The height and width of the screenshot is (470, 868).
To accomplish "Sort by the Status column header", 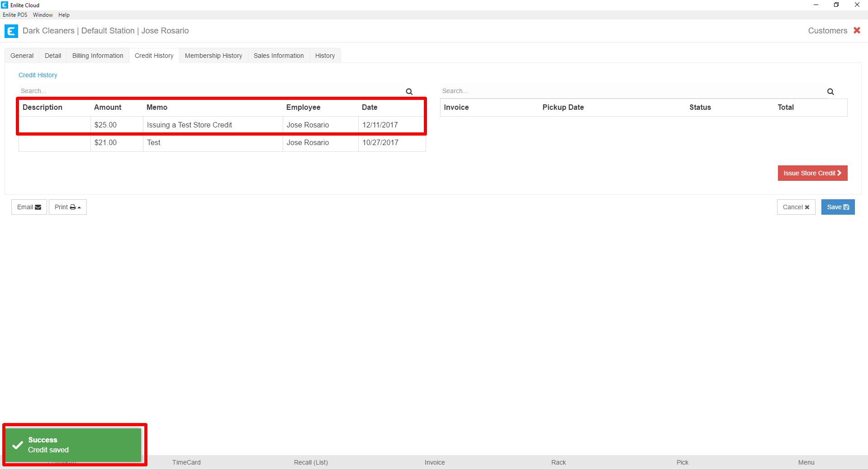I will click(x=700, y=107).
